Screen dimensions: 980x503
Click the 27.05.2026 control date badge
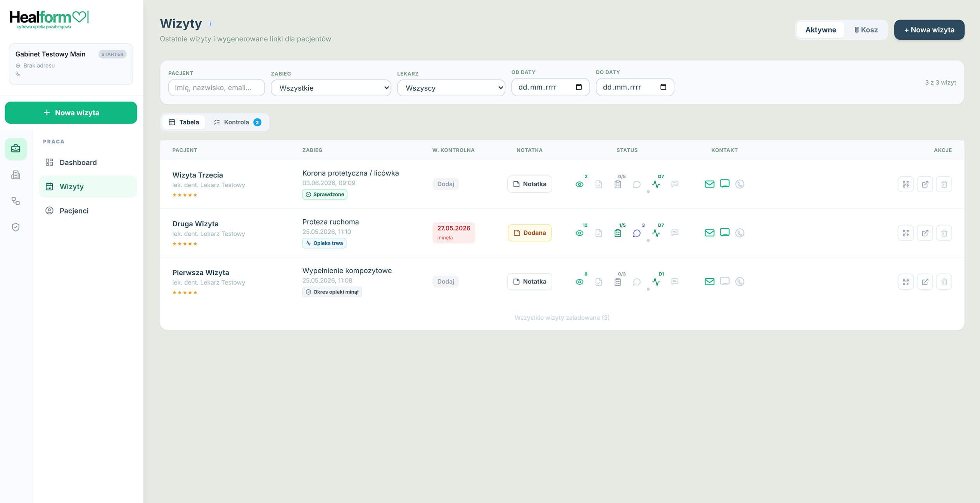pos(454,233)
